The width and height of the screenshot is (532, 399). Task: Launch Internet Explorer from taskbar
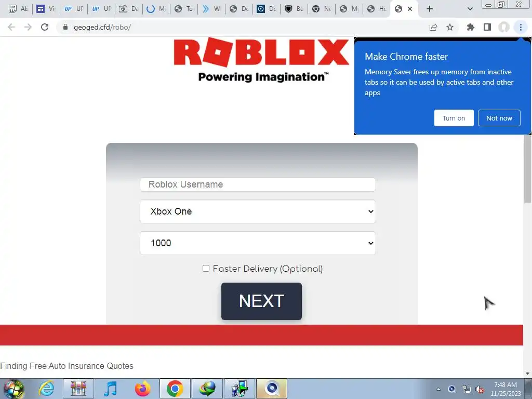(46, 389)
